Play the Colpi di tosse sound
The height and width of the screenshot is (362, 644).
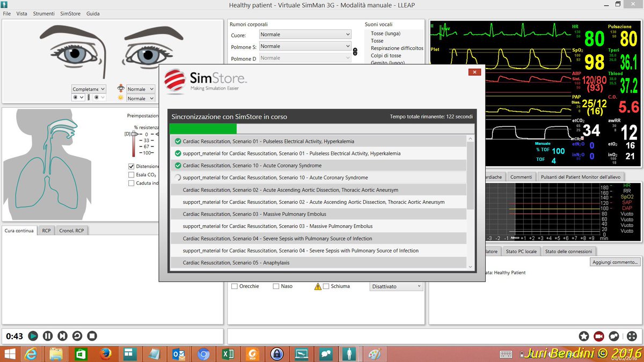coord(386,56)
